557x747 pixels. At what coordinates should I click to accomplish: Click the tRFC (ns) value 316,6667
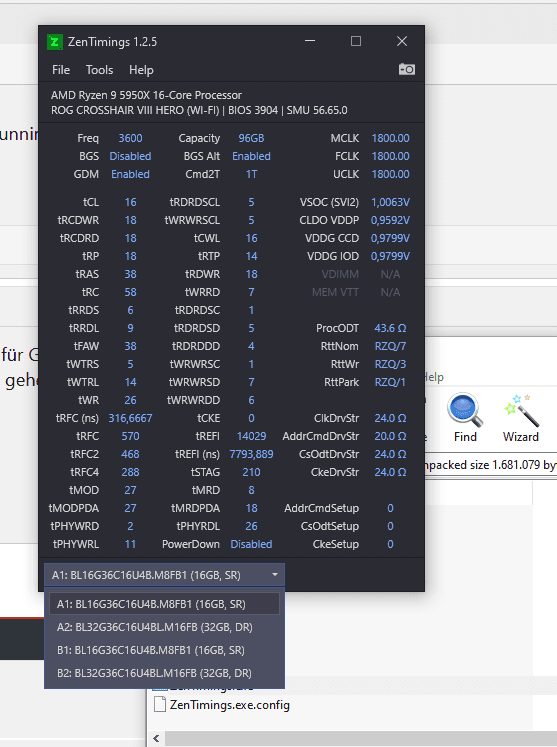130,418
